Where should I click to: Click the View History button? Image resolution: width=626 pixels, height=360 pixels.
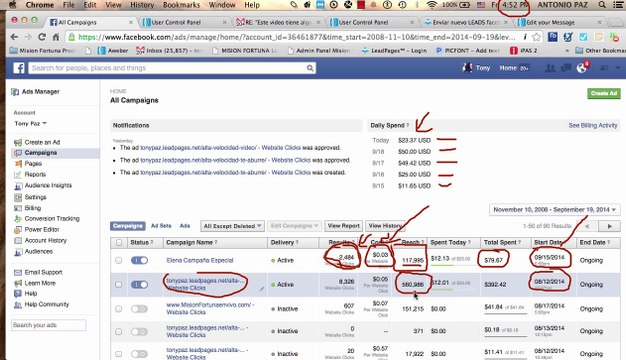point(385,226)
